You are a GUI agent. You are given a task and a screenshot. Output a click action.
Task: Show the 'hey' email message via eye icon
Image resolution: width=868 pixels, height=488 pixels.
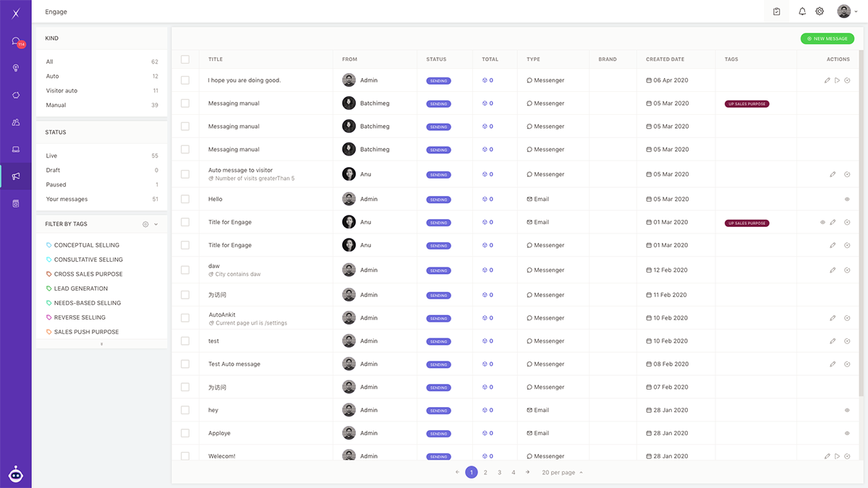click(x=847, y=411)
